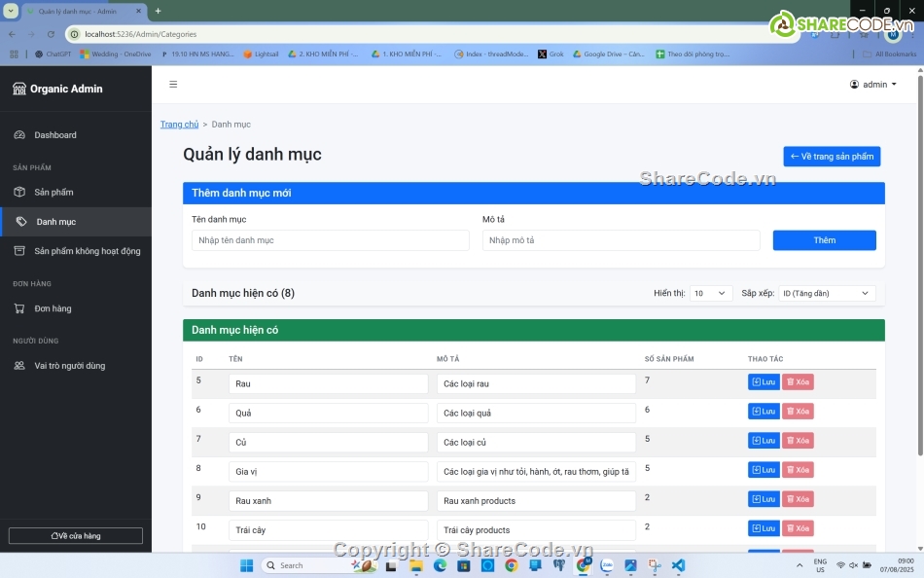Delete the Trái cây category row
The width and height of the screenshot is (924, 578).
pos(798,528)
